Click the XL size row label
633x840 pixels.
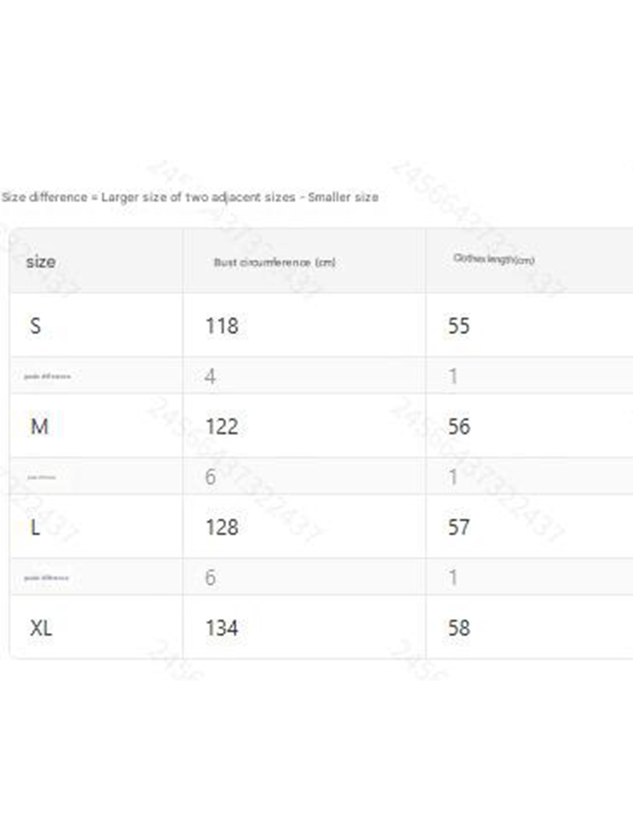click(x=41, y=628)
